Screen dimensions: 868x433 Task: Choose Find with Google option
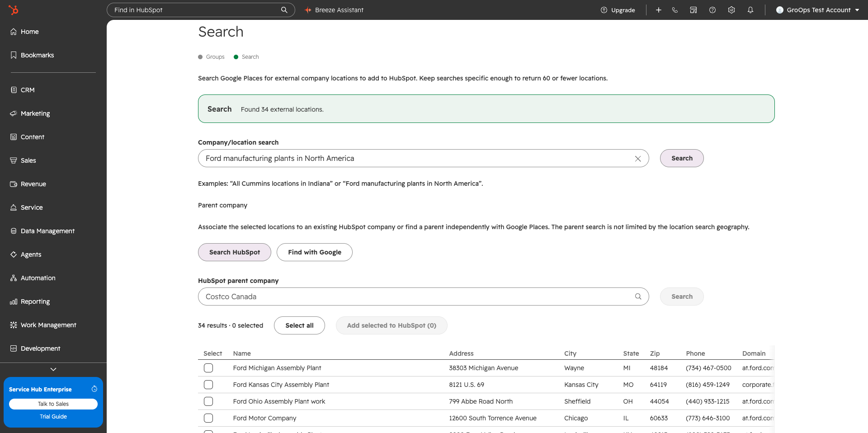click(315, 252)
